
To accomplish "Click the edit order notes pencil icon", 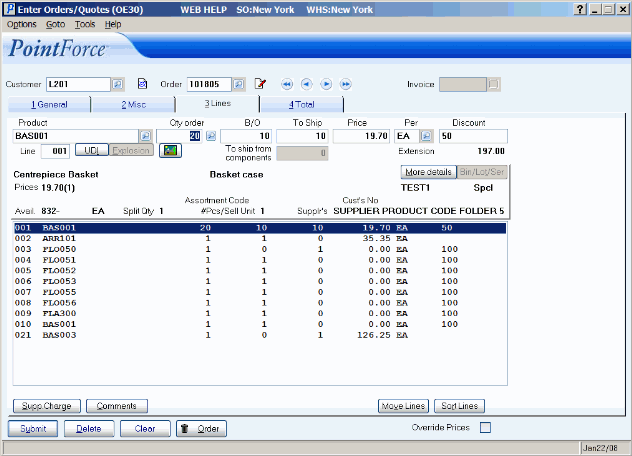I will 260,84.
